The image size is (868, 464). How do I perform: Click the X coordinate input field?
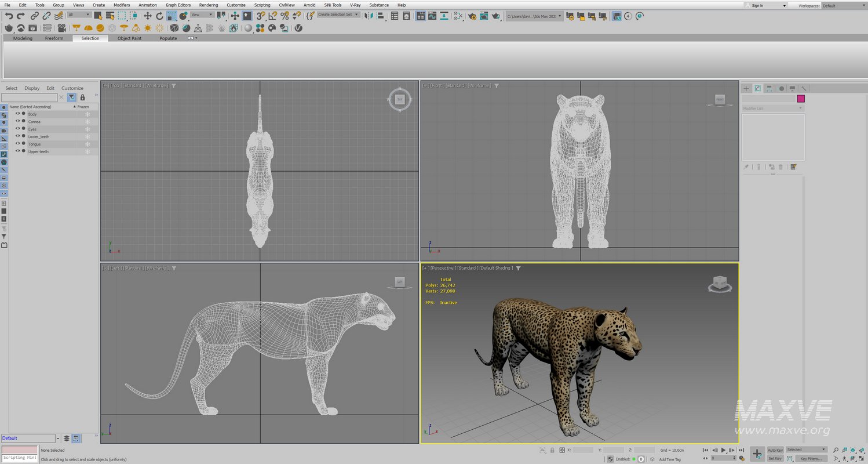(x=582, y=449)
